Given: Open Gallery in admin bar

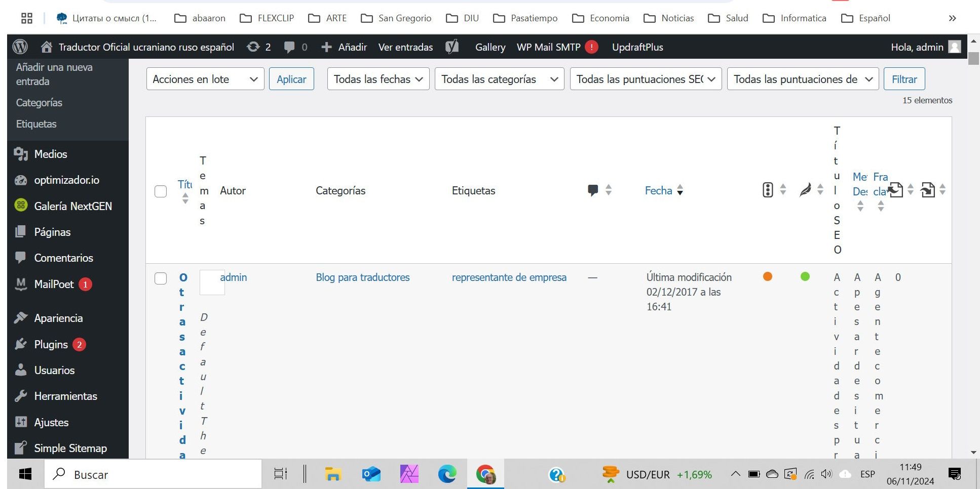Looking at the screenshot, I should [490, 47].
